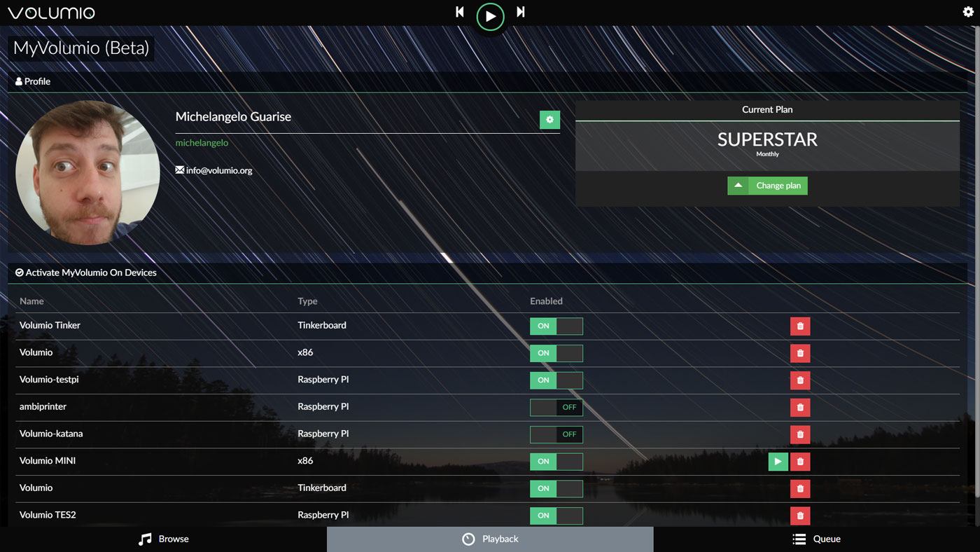
Task: Click the next track icon
Action: (521, 12)
